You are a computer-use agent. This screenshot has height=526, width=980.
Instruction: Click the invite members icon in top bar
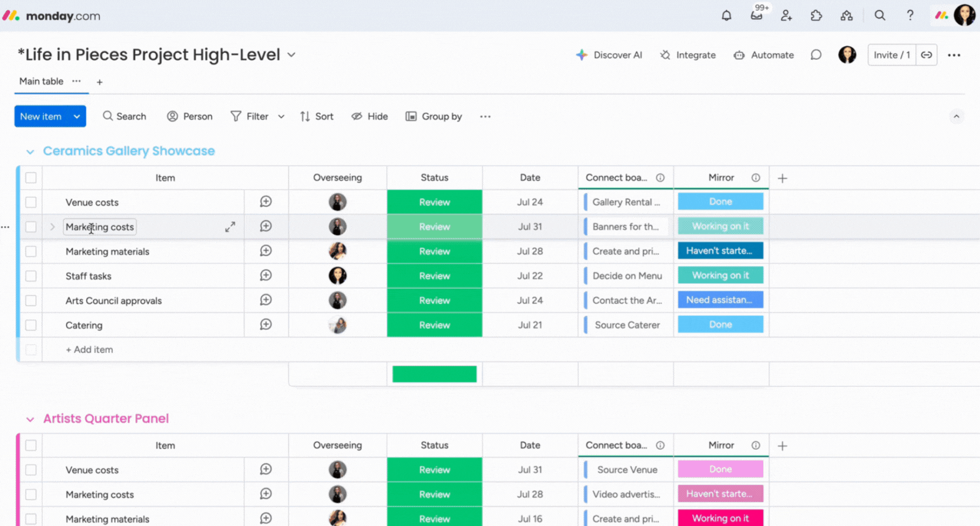(786, 16)
